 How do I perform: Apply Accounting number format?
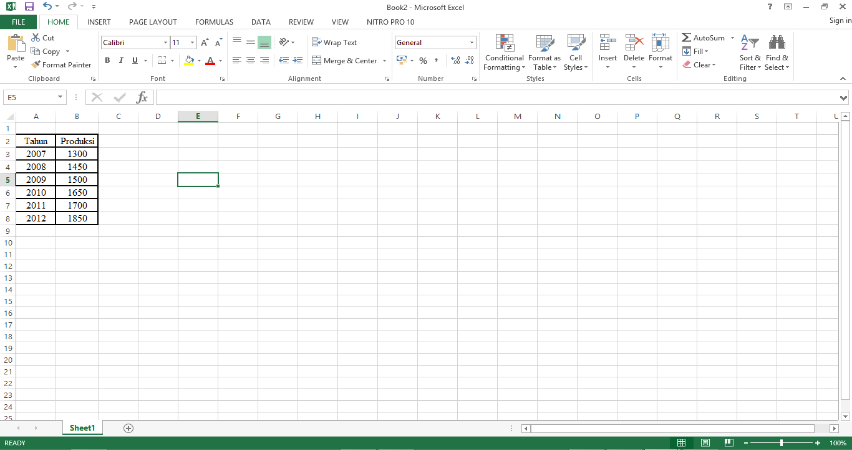pos(402,60)
